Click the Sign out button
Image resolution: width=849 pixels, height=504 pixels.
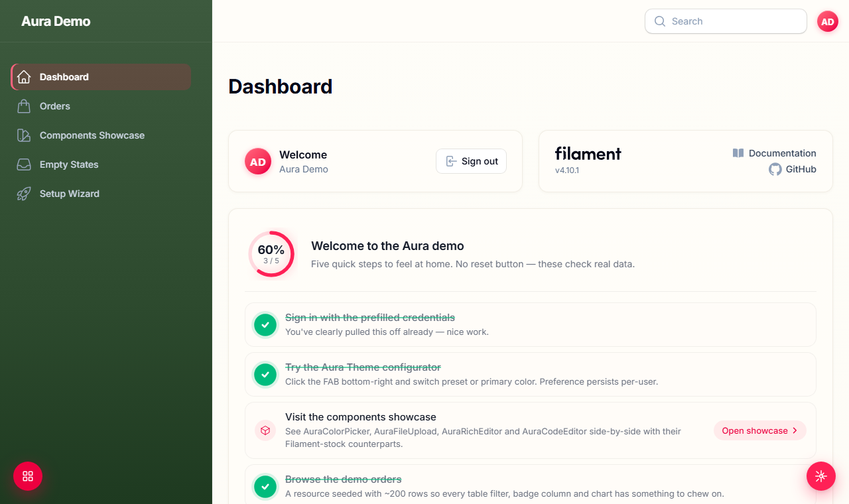pos(471,161)
